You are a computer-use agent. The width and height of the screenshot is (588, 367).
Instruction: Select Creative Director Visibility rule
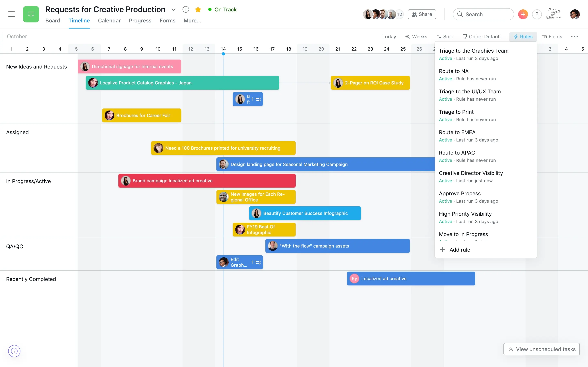click(471, 173)
